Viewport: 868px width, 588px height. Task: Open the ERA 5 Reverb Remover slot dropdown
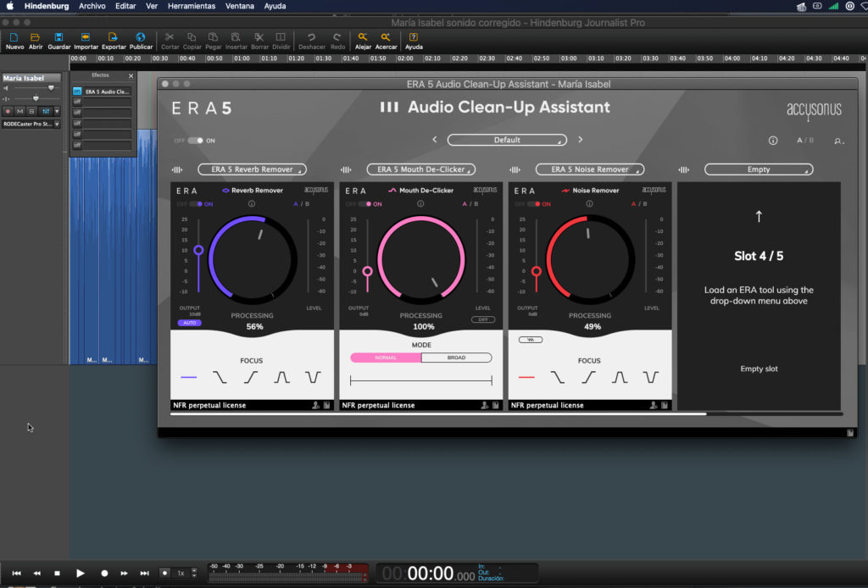252,169
